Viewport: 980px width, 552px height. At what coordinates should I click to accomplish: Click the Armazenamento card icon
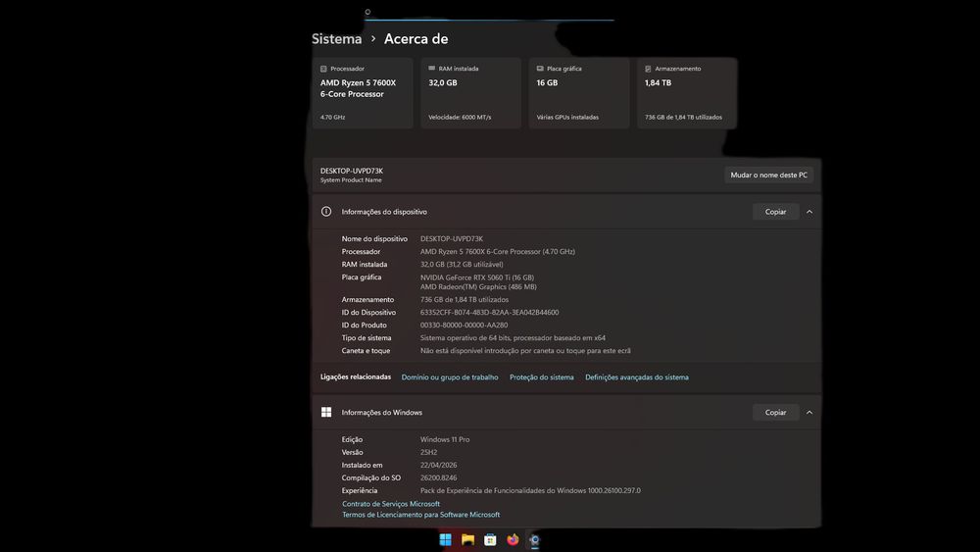[x=648, y=69]
